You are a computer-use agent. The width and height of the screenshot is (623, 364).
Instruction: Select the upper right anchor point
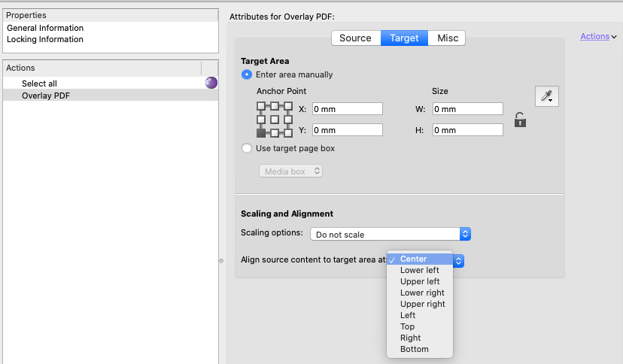point(289,106)
